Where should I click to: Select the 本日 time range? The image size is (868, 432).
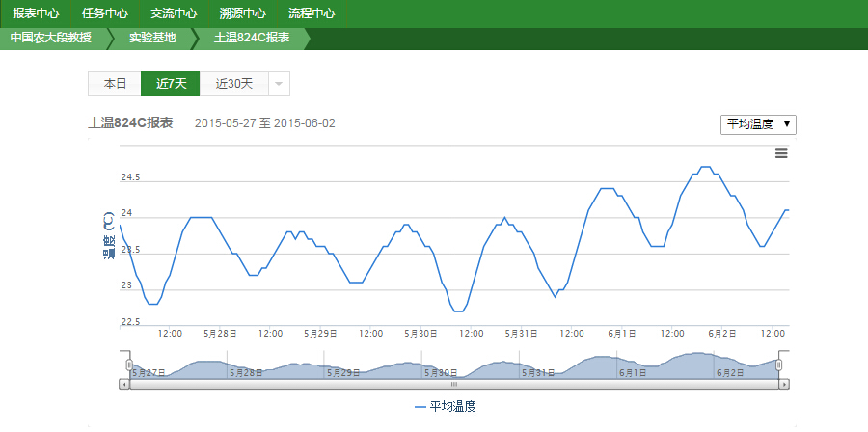click(x=115, y=84)
